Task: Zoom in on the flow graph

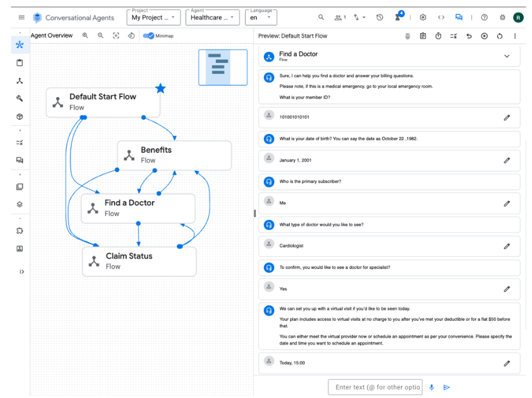Action: [85, 35]
